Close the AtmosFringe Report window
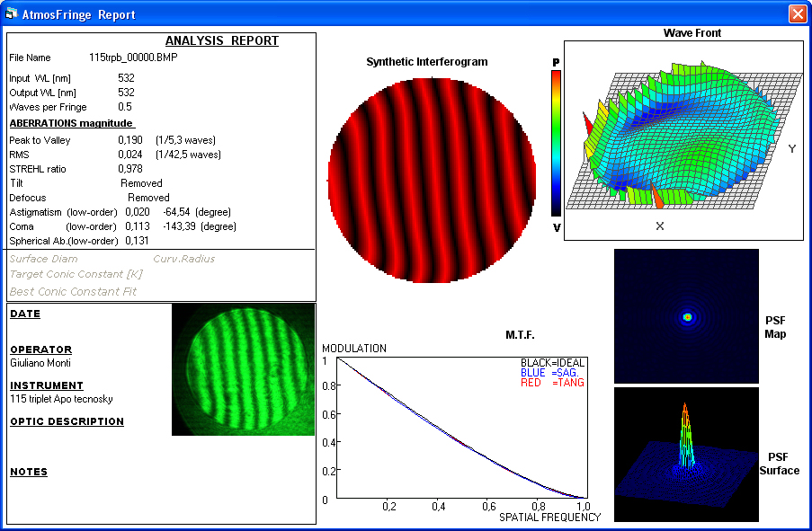This screenshot has width=812, height=531. coord(797,14)
